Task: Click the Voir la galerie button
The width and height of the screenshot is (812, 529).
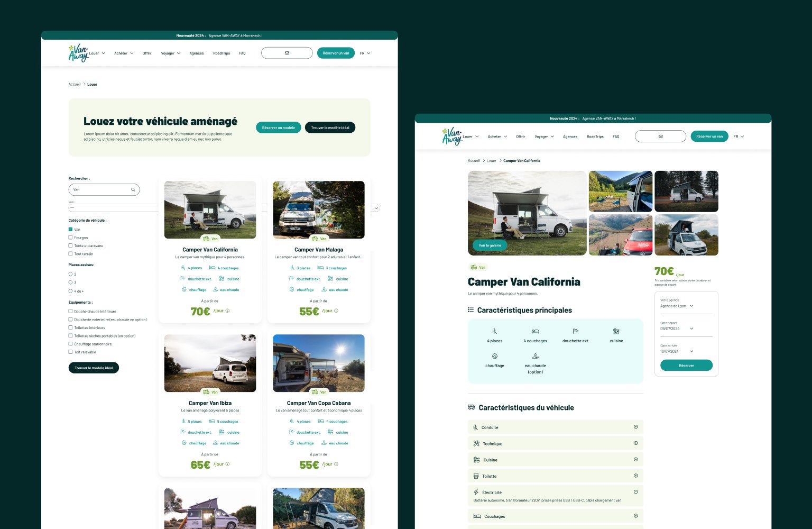Action: (x=490, y=245)
